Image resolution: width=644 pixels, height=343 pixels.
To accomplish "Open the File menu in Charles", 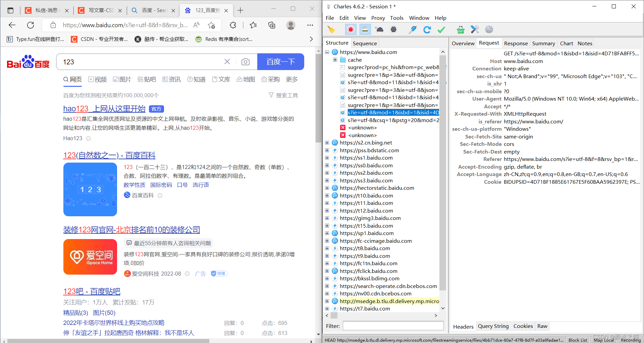I will [x=330, y=18].
